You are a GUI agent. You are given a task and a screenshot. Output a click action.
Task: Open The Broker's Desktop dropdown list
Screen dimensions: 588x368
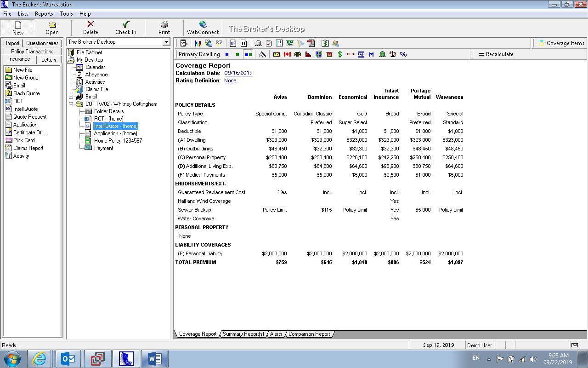click(166, 42)
